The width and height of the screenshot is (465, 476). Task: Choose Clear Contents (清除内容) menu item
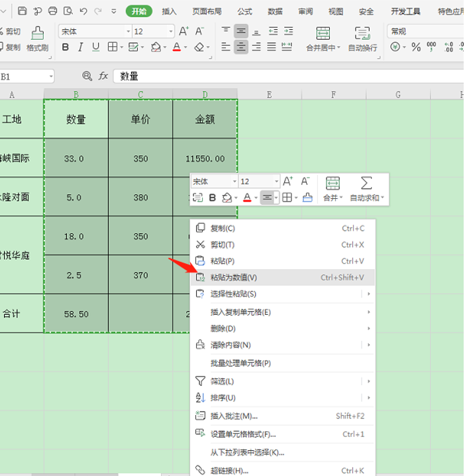(x=283, y=345)
